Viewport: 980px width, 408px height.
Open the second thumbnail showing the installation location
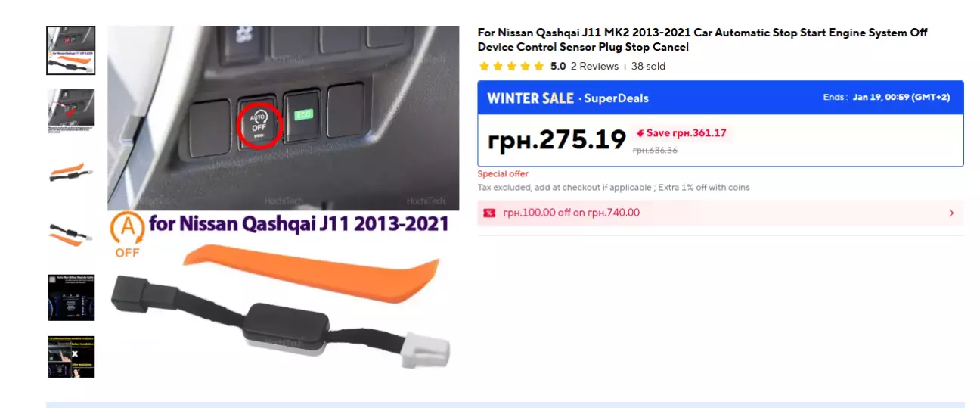[x=70, y=111]
